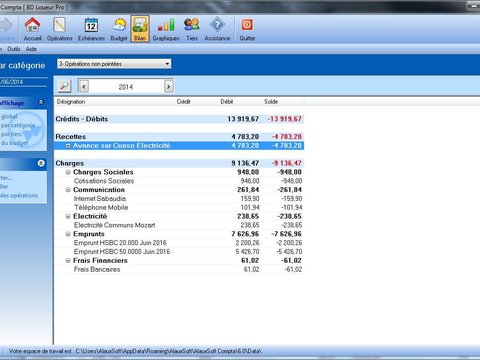Click the 5 426,70 debit value
Screen dimensions: 480x360
(247, 252)
